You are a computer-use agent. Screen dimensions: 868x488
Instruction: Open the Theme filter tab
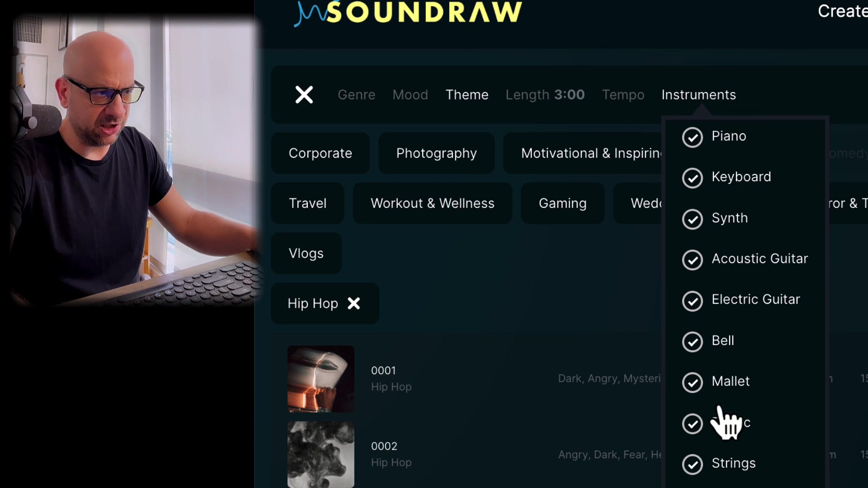(467, 95)
